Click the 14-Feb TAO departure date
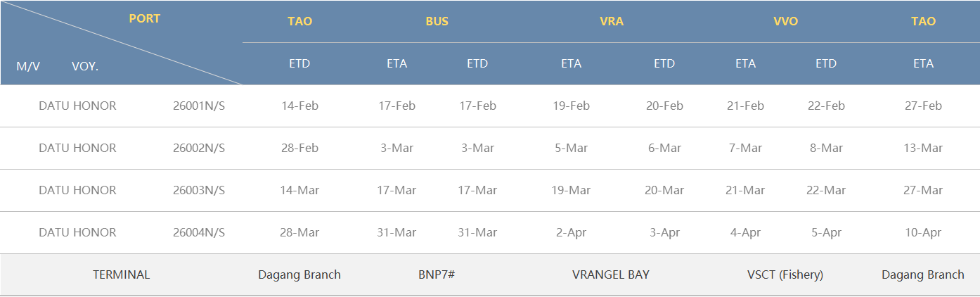 click(299, 106)
